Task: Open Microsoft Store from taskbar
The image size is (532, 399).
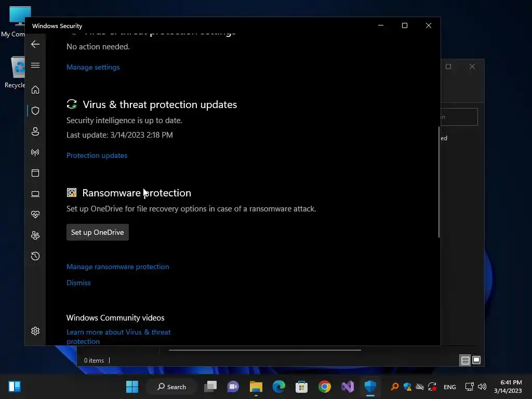Action: [x=301, y=387]
